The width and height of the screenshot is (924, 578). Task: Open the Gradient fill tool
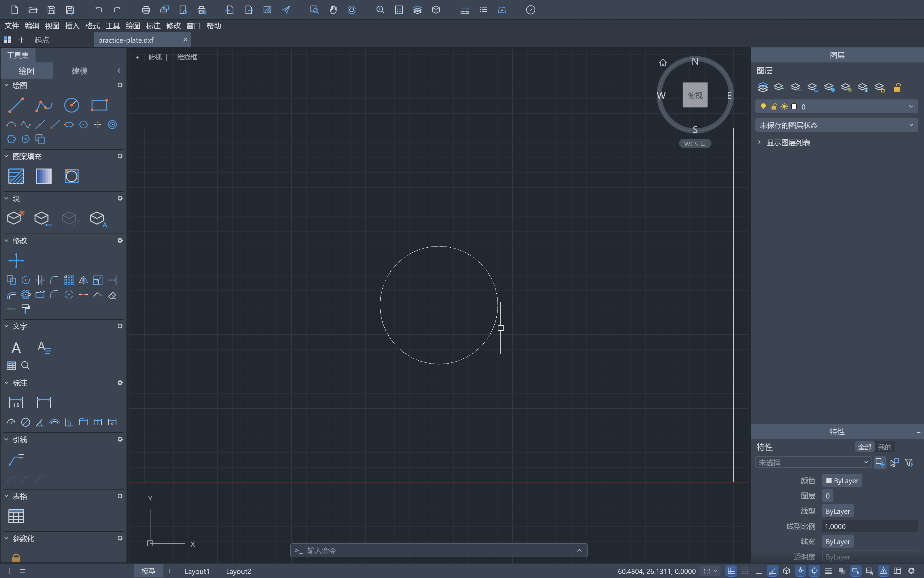click(44, 176)
